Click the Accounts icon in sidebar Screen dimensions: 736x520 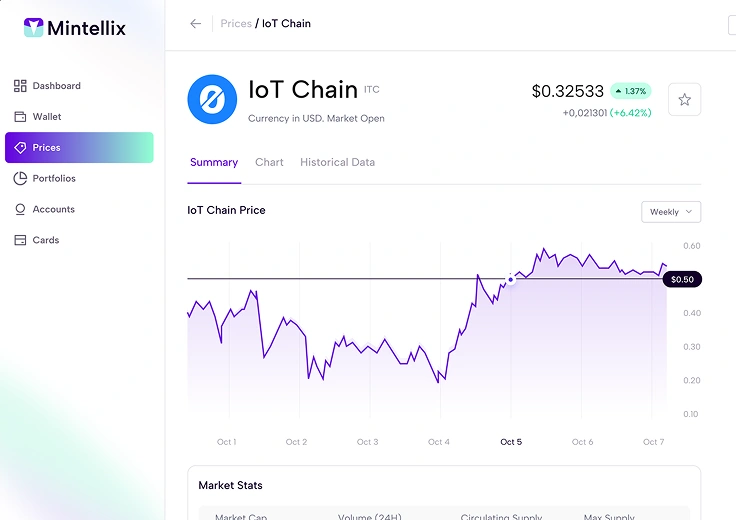(20, 209)
